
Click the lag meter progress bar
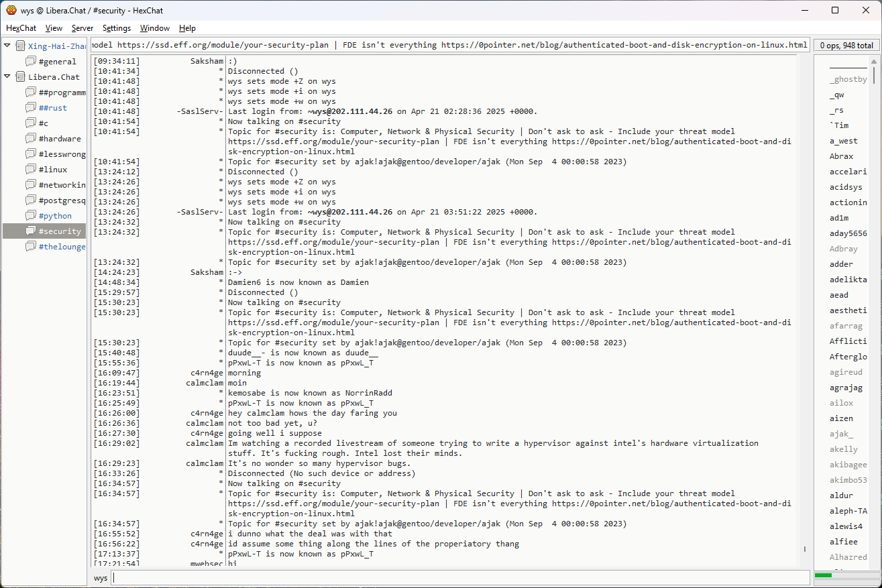(x=846, y=575)
